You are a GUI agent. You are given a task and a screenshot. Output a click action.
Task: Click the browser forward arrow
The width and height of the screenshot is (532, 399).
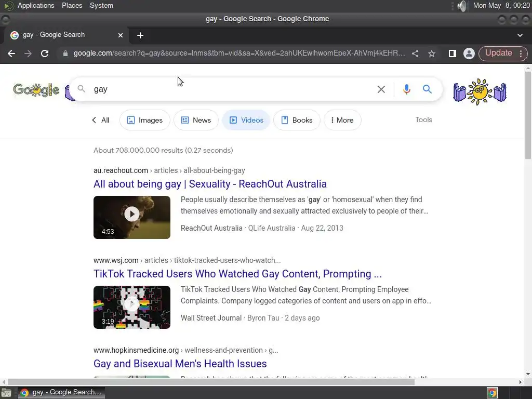28,54
